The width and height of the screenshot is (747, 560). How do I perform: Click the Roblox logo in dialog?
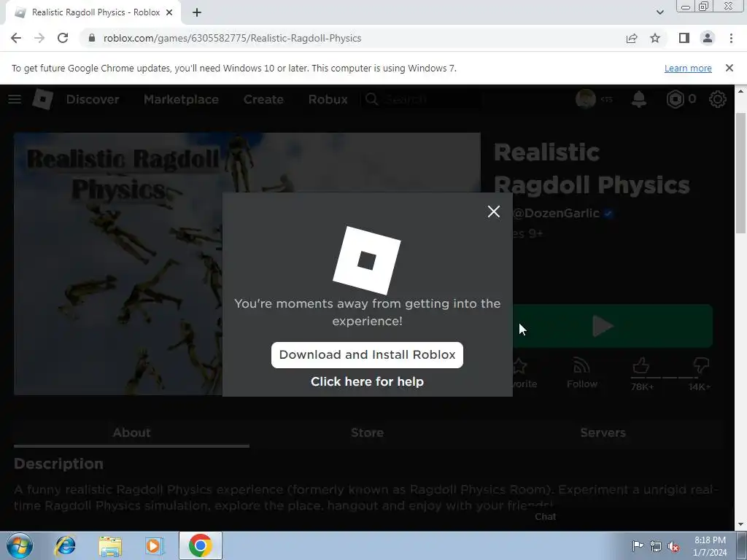point(367,260)
